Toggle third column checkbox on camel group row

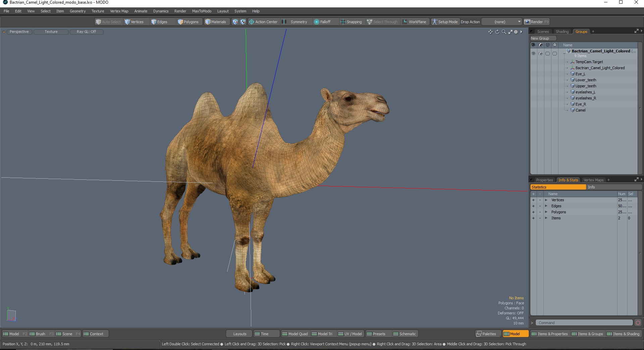pyautogui.click(x=548, y=53)
